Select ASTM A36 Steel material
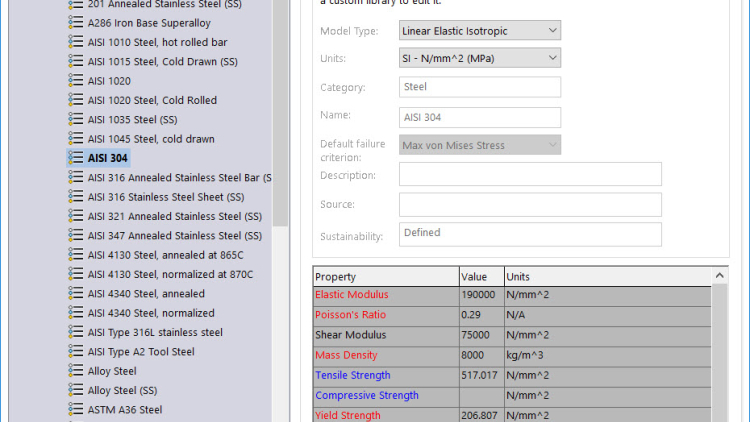 point(125,410)
